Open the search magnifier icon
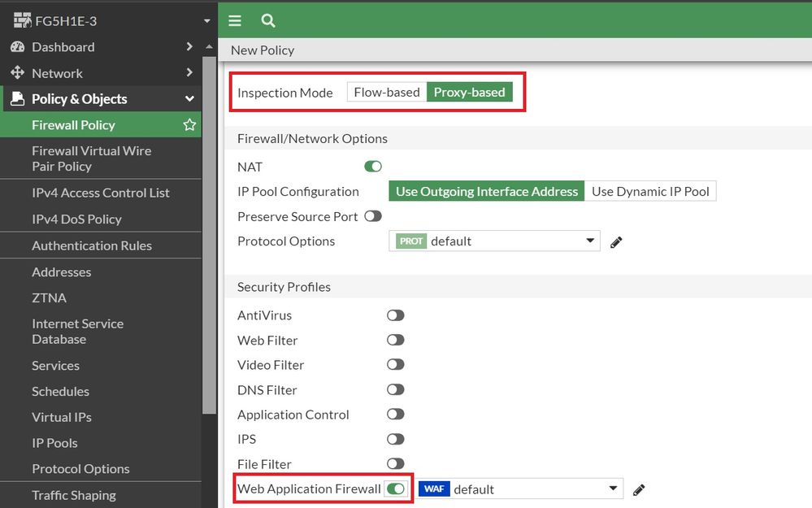 coord(268,21)
